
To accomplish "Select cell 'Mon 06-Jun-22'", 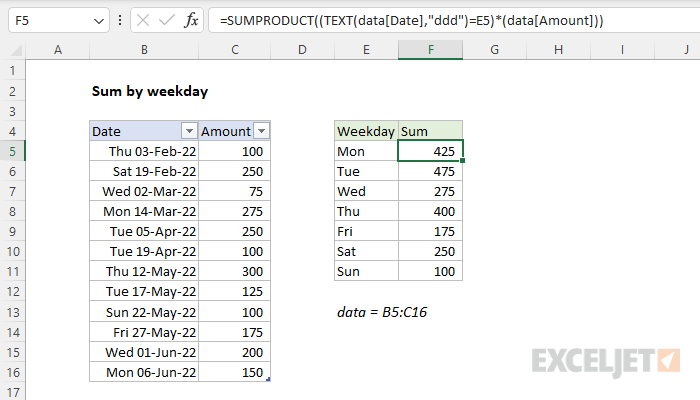I will (x=144, y=372).
